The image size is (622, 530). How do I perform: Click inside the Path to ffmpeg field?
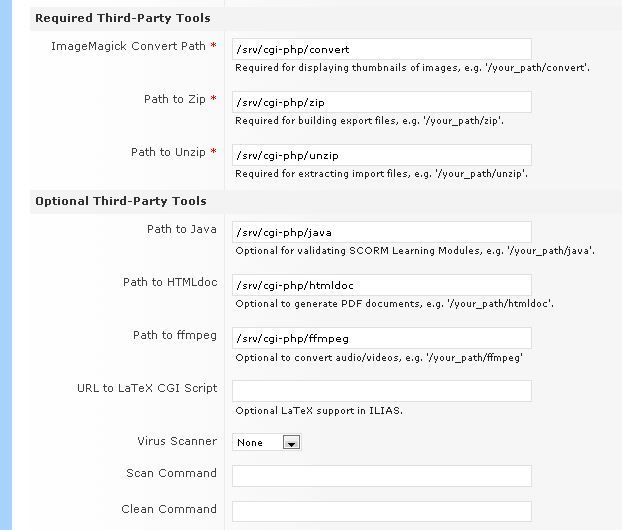[x=381, y=338]
